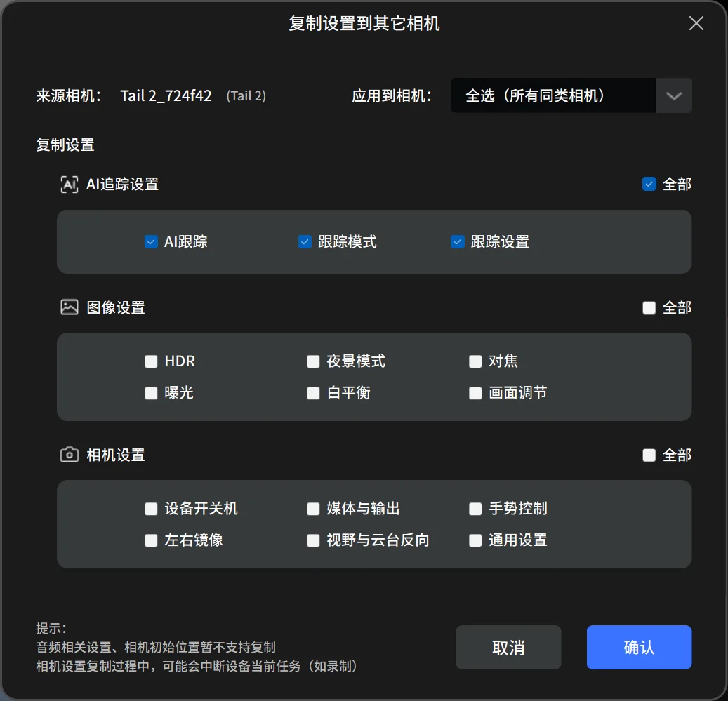The width and height of the screenshot is (728, 701).
Task: Click the hint about 音频相关设置 not supported
Action: click(156, 647)
